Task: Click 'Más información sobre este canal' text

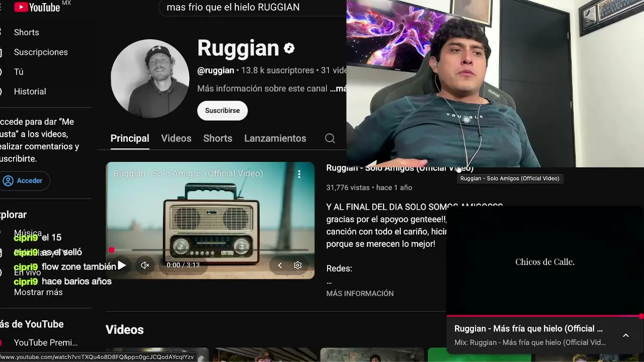Action: [262, 88]
